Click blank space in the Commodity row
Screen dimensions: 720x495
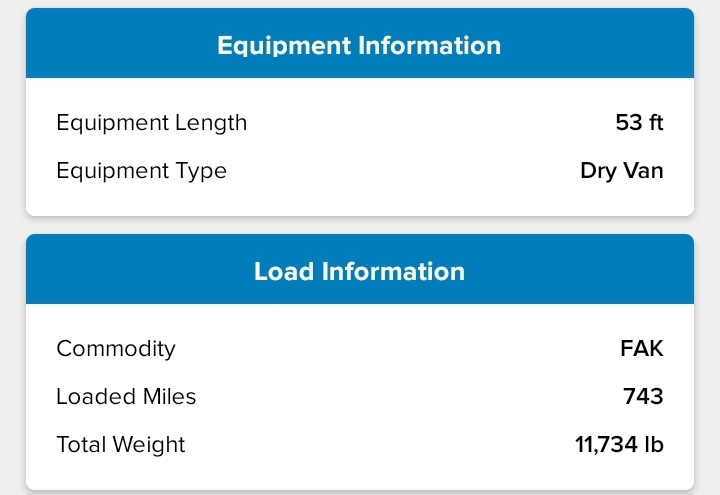click(400, 349)
